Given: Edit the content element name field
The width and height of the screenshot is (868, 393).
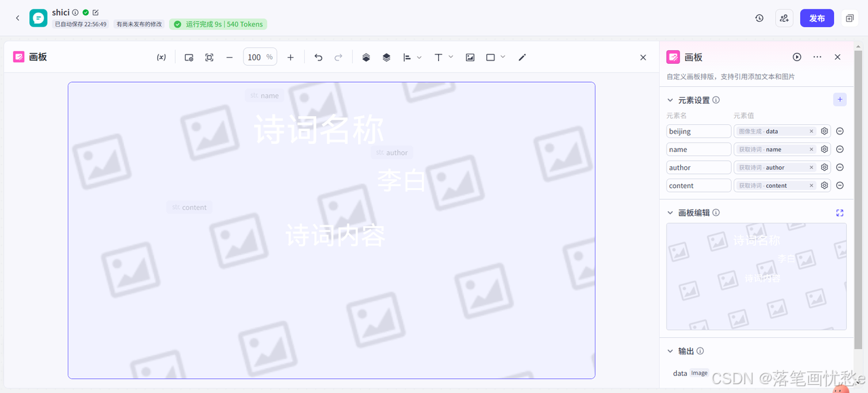Looking at the screenshot, I should point(698,185).
